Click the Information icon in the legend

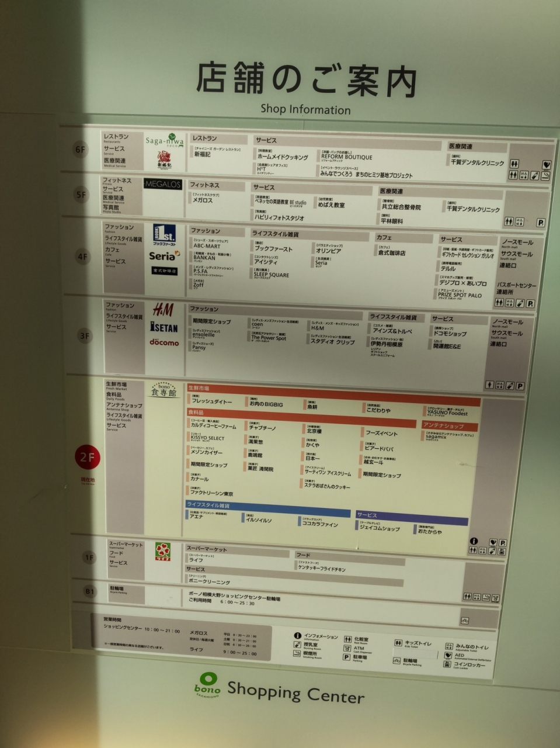coord(298,636)
